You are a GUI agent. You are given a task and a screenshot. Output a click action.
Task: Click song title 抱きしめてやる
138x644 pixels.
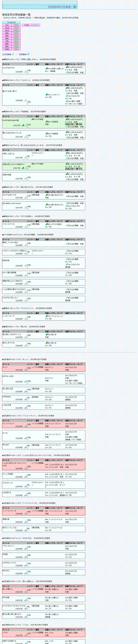8,343
